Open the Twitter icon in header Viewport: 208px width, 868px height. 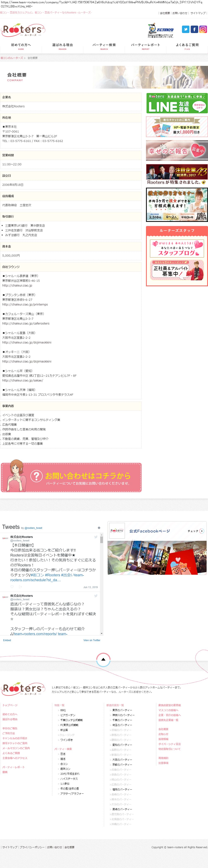(x=186, y=29)
